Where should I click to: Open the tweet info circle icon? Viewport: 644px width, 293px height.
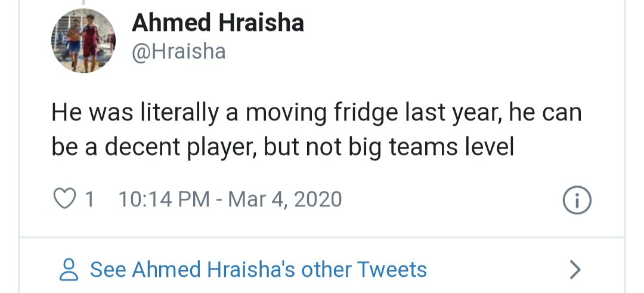[577, 201]
